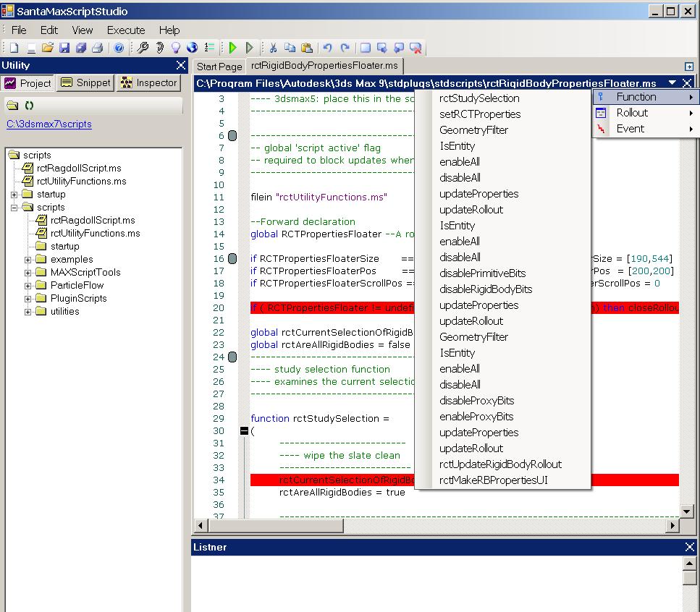Viewport: 700px width, 612px height.
Task: Run the script with the bright green play button
Action: click(232, 48)
